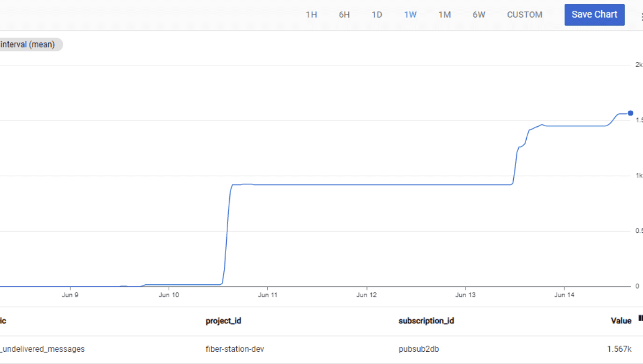
Task: Click the Jun 13 axis label
Action: 465,295
